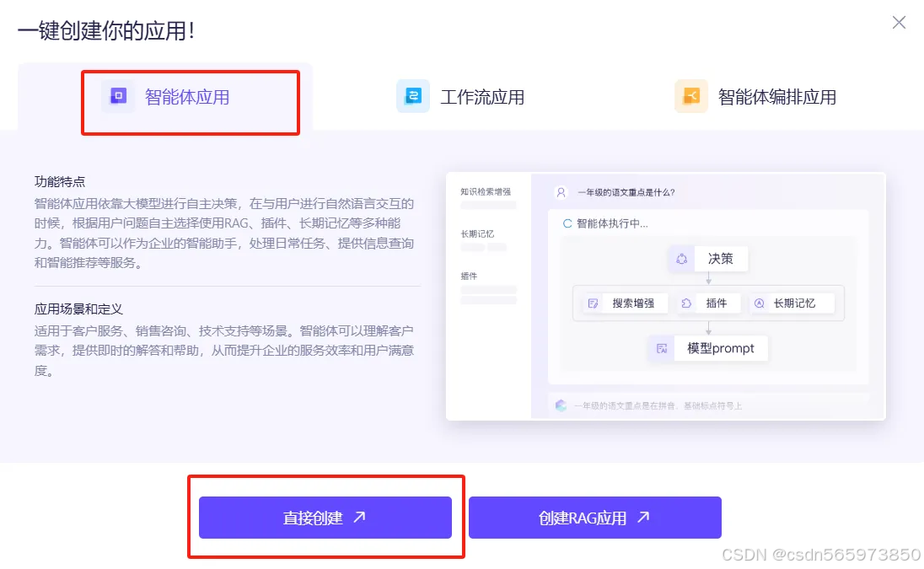Select the 智能体应用 tab
This screenshot has width=924, height=569.
[x=165, y=97]
